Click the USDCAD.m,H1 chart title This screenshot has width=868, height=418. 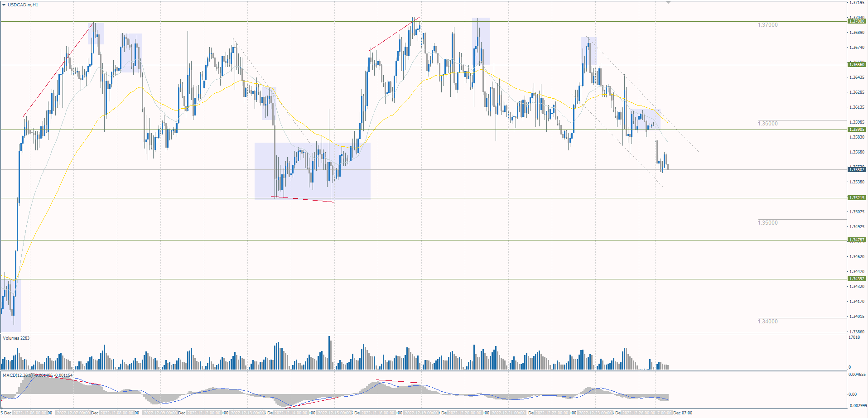pyautogui.click(x=23, y=5)
